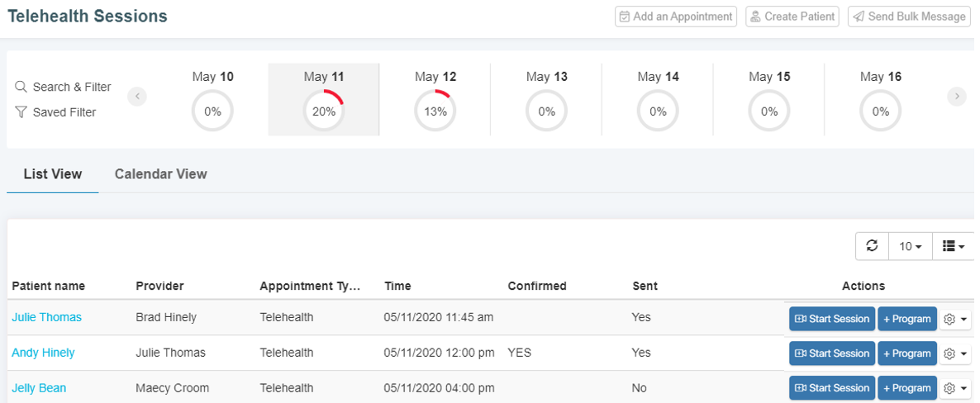980x403 pixels.
Task: Click the 20% progress ring
Action: click(324, 111)
